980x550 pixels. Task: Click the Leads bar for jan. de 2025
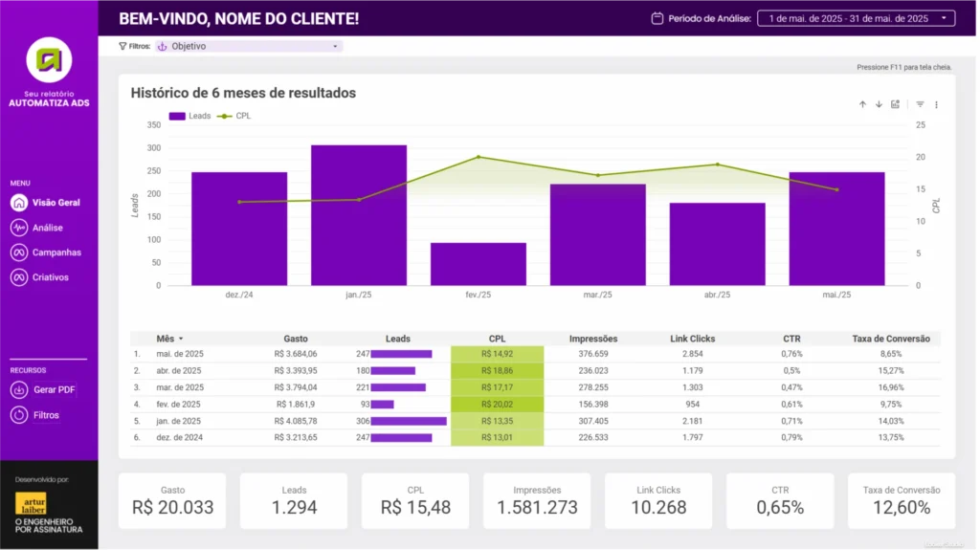[x=409, y=421]
